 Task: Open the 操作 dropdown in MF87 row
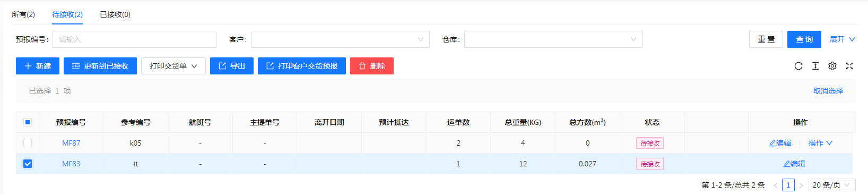pyautogui.click(x=820, y=143)
